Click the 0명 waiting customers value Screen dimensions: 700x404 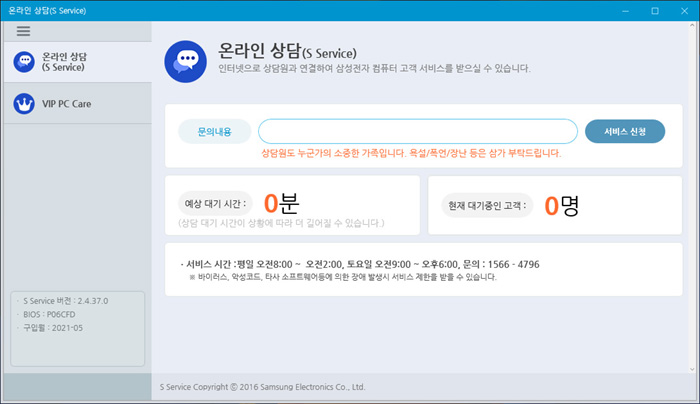562,206
